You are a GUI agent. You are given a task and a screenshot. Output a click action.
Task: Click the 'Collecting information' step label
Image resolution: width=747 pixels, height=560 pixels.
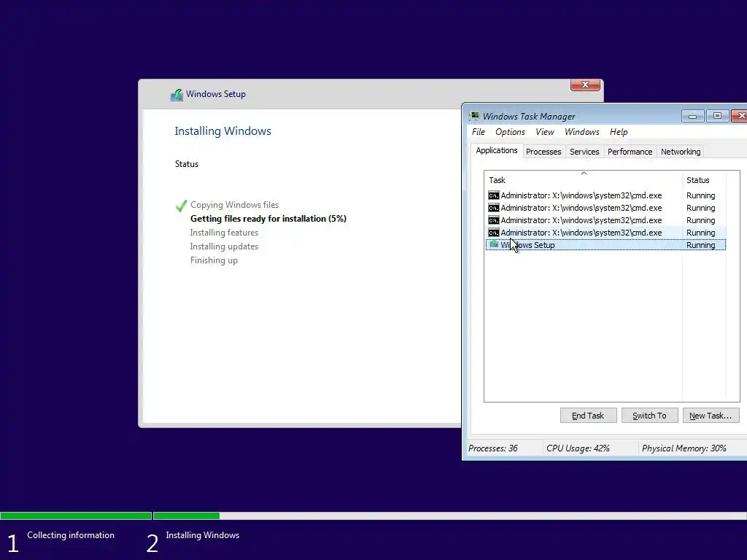71,534
